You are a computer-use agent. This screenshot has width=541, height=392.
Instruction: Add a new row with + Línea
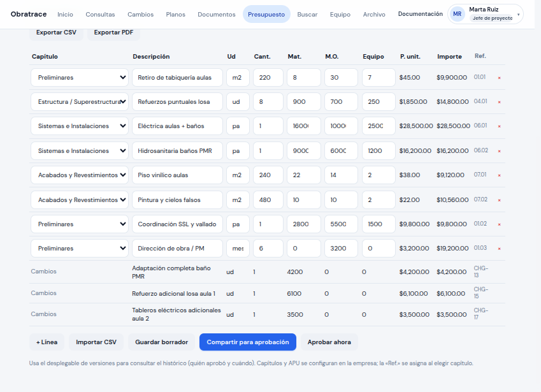47,342
